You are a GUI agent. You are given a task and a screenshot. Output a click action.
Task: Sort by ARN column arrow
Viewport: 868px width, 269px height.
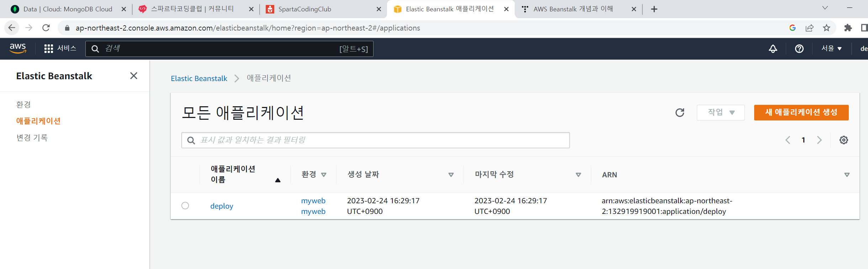click(x=847, y=175)
